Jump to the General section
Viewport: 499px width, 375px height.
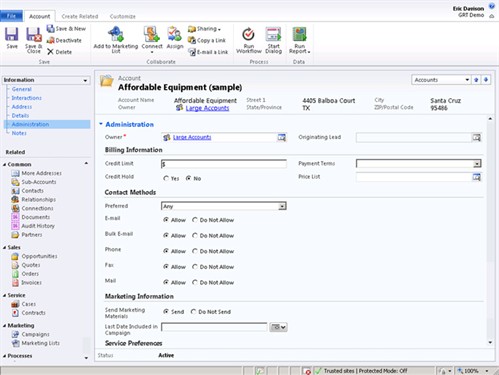tap(22, 89)
